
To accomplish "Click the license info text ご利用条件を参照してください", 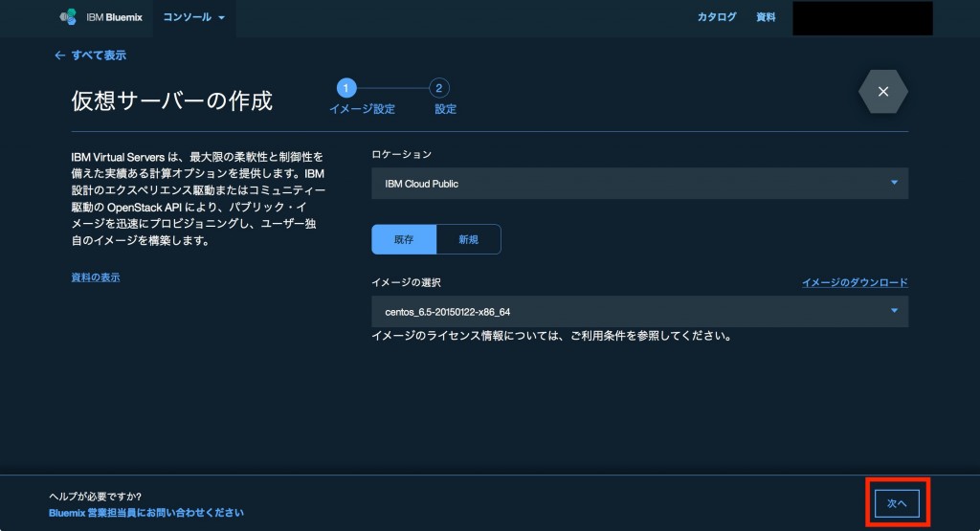I will click(650, 336).
